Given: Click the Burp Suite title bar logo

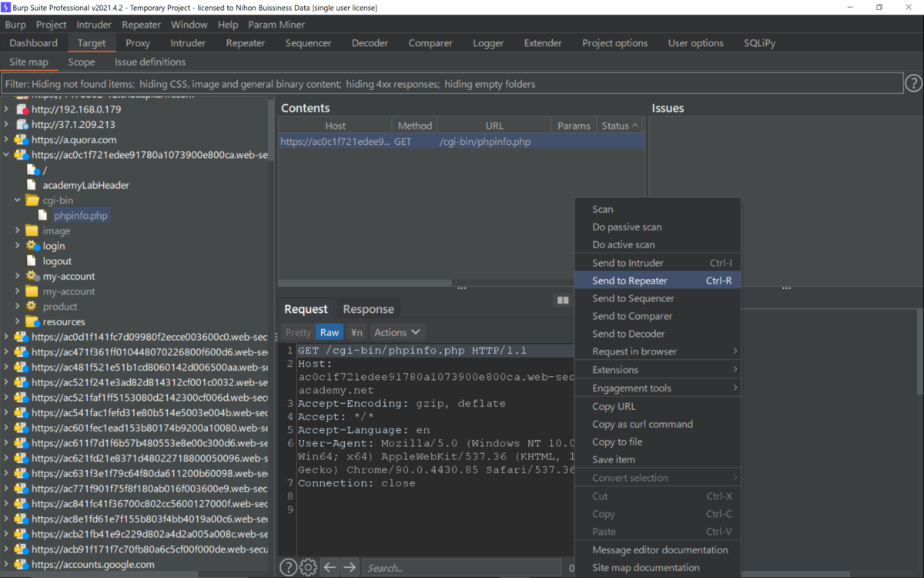Looking at the screenshot, I should [7, 7].
